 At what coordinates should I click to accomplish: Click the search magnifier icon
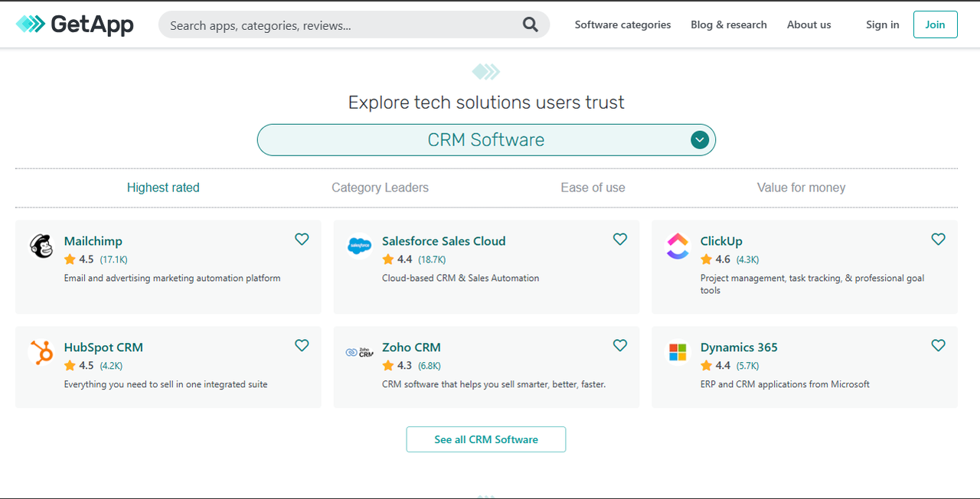[531, 24]
